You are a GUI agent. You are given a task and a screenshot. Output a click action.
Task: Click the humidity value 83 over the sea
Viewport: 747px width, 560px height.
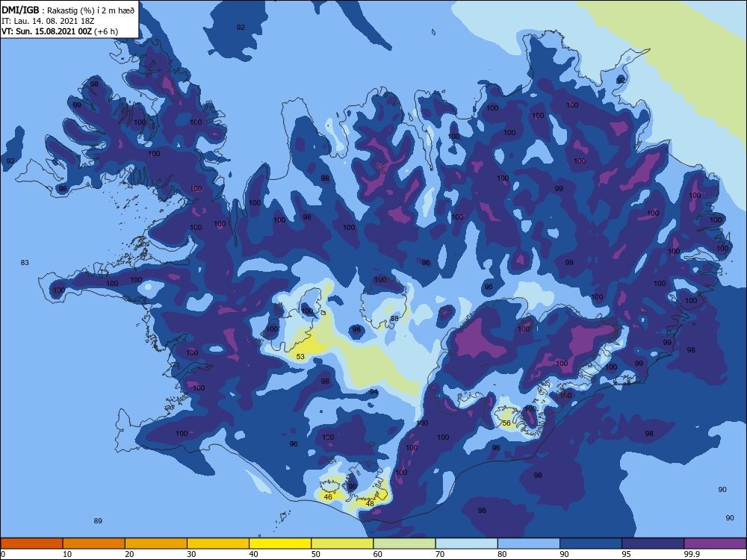[x=25, y=262]
